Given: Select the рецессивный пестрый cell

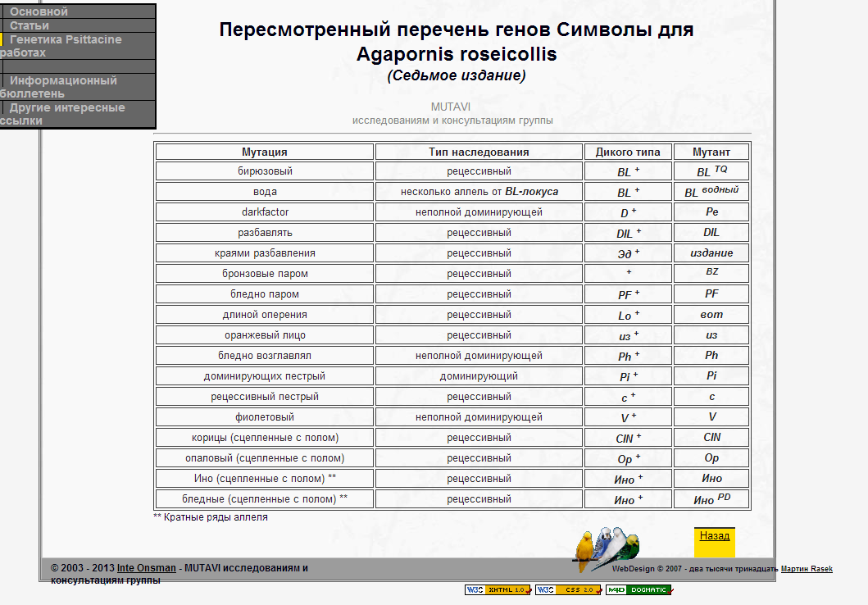Looking at the screenshot, I should point(265,396).
